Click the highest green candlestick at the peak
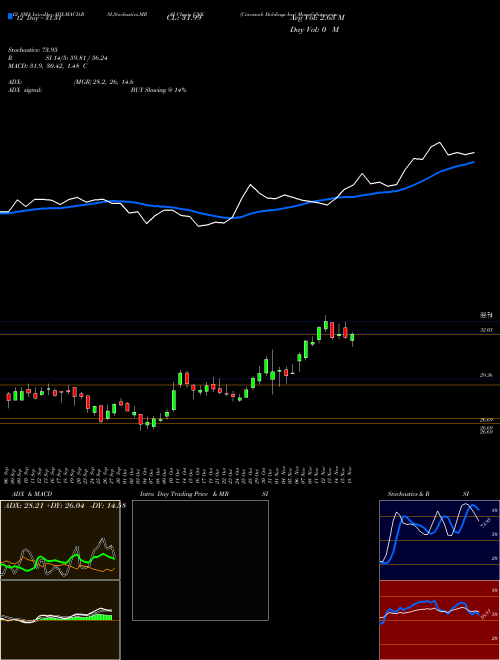Image resolution: width=500 pixels, height=660 pixels. point(326,325)
